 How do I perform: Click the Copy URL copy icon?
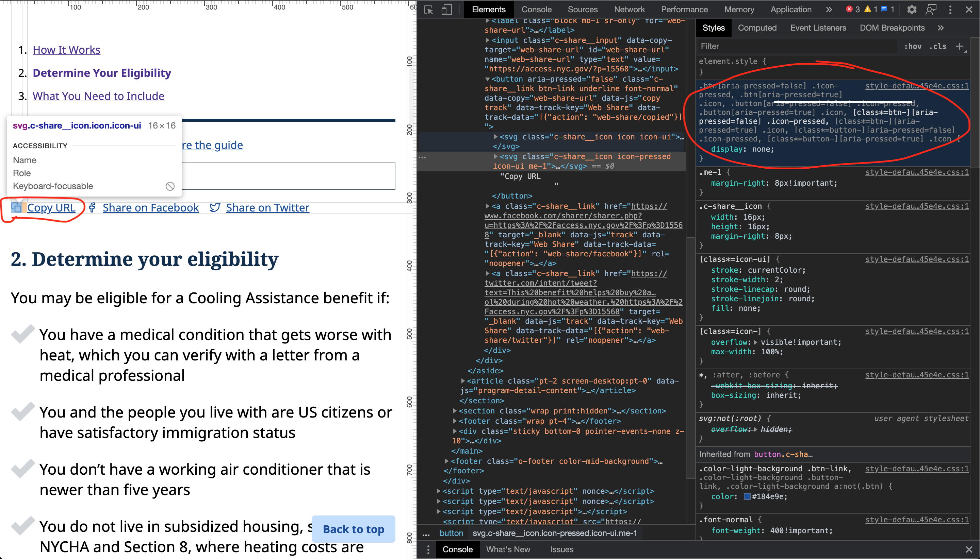(x=17, y=208)
